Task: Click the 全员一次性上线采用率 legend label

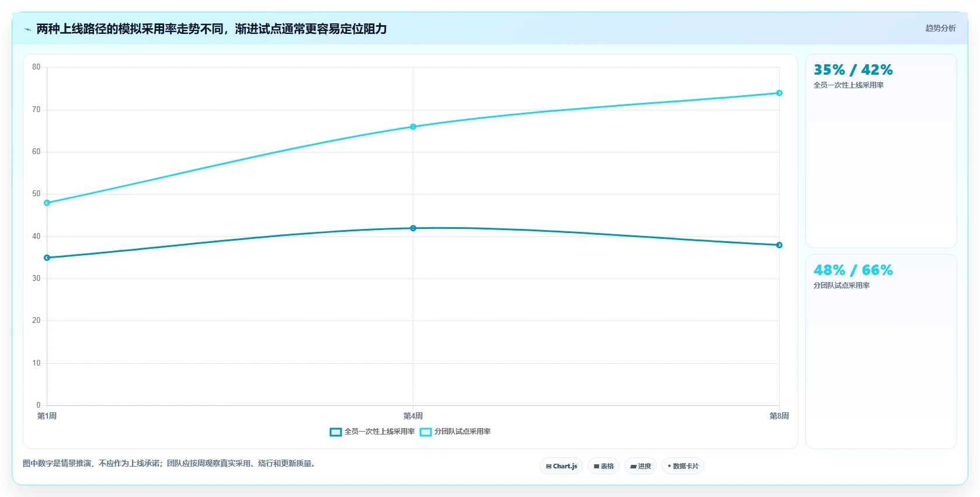Action: [x=380, y=432]
